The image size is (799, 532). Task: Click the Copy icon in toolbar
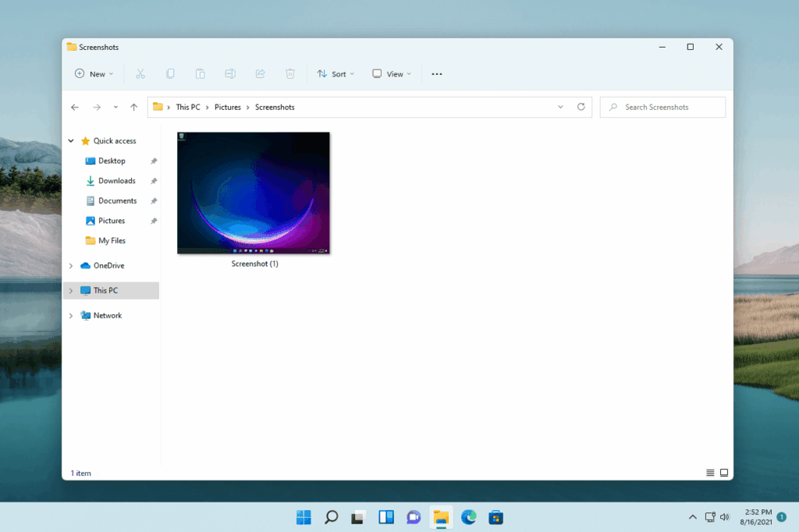pos(170,74)
